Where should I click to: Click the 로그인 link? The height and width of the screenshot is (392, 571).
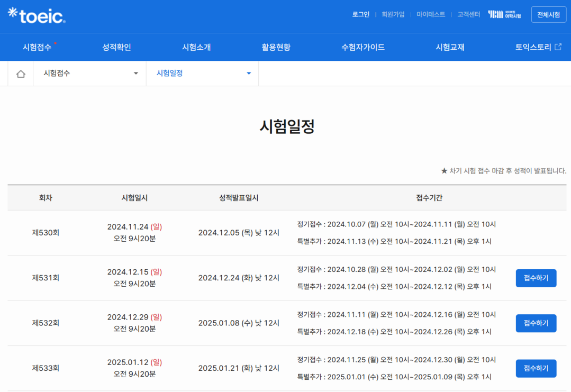coord(361,15)
